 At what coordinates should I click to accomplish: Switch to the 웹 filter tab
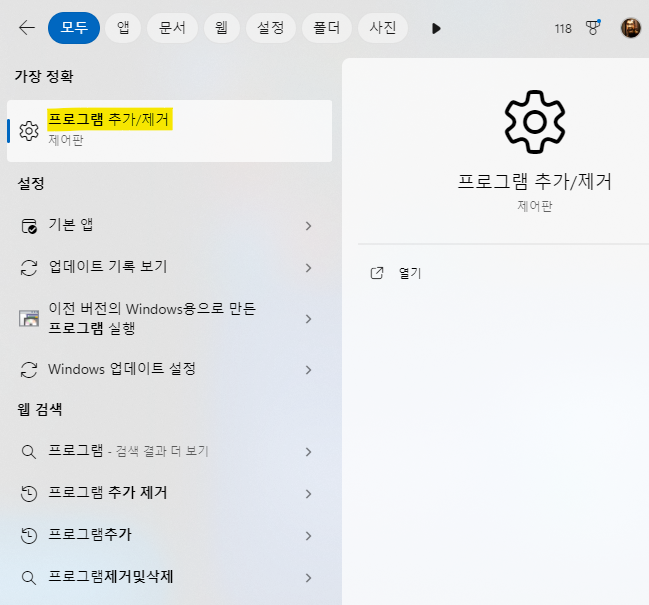(x=221, y=28)
